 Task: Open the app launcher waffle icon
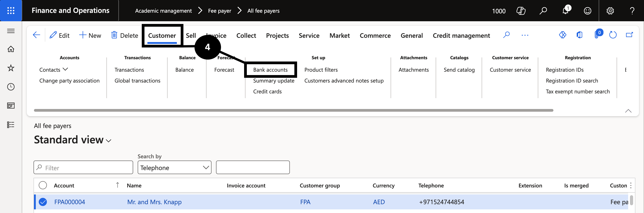[x=11, y=10]
